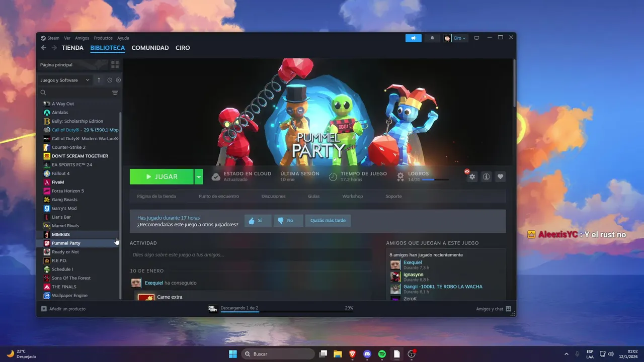Open Guías link

click(313, 196)
